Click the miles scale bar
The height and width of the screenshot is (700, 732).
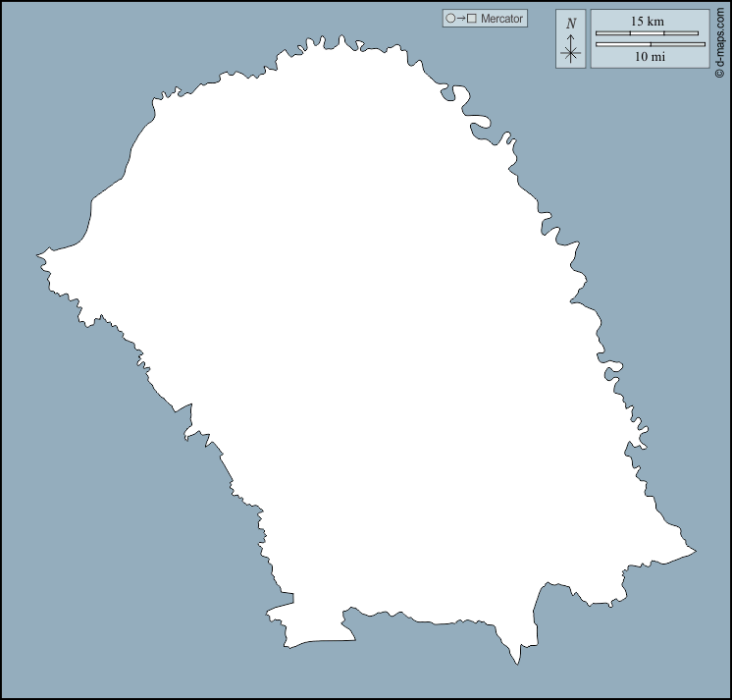point(651,44)
